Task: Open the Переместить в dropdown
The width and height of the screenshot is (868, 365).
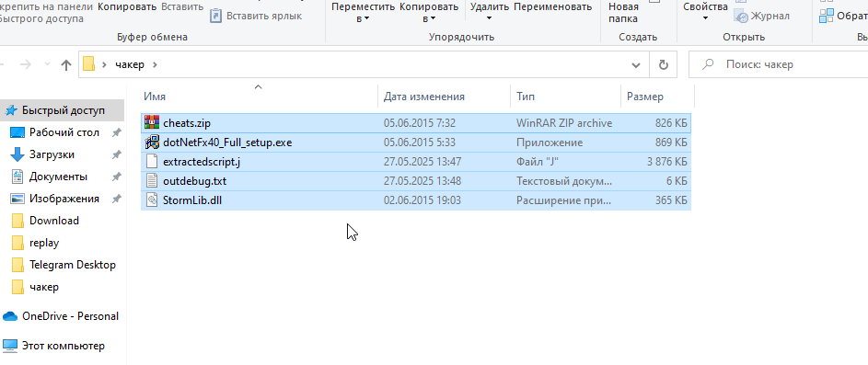Action: coord(364,13)
